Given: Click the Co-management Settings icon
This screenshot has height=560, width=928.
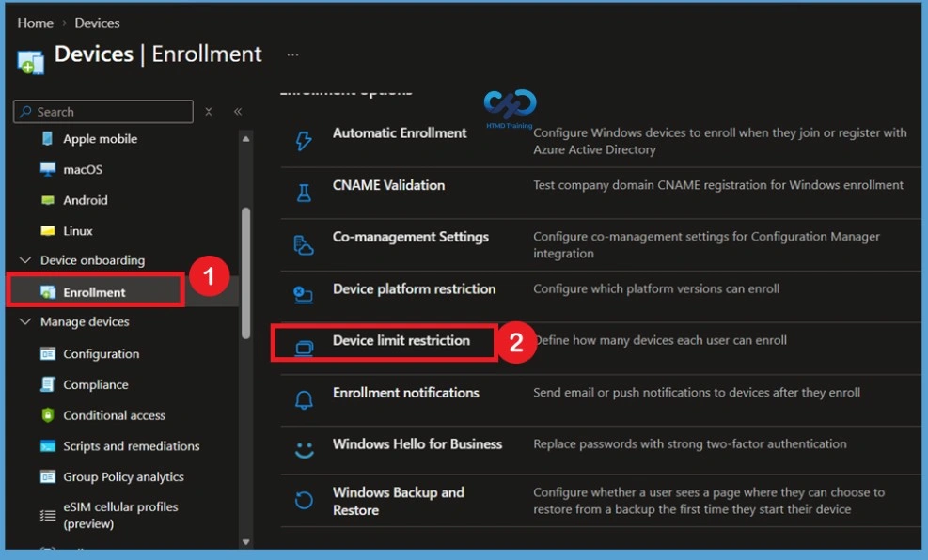Looking at the screenshot, I should point(304,244).
